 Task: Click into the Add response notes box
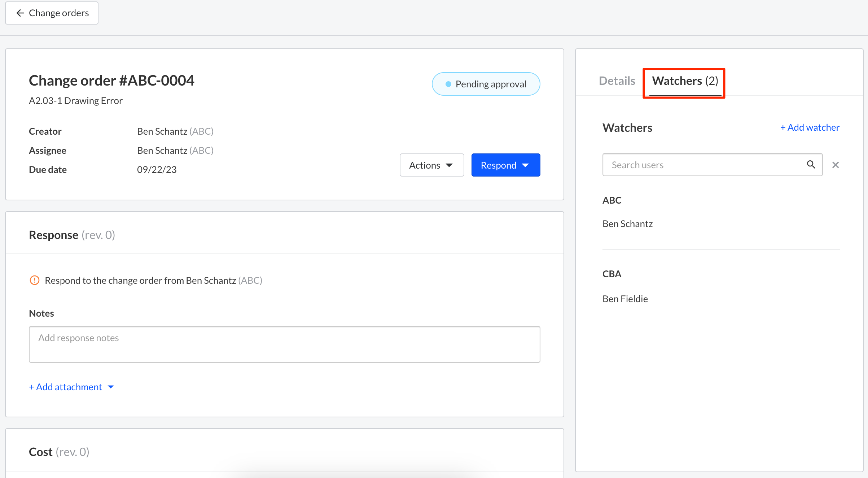[284, 344]
